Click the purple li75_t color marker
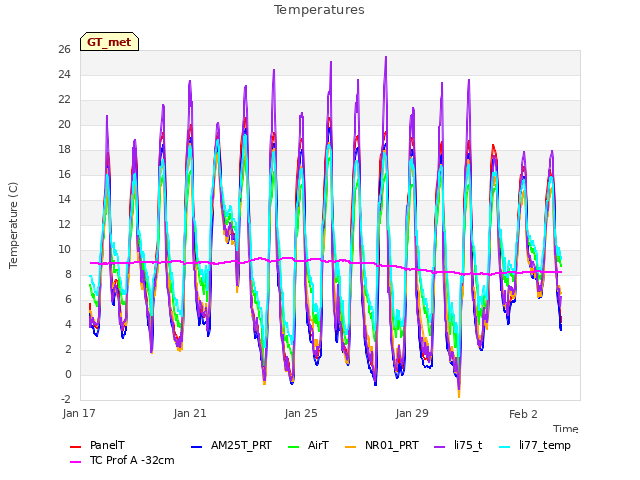Screen dimensions: 640x480 pyautogui.click(x=440, y=447)
